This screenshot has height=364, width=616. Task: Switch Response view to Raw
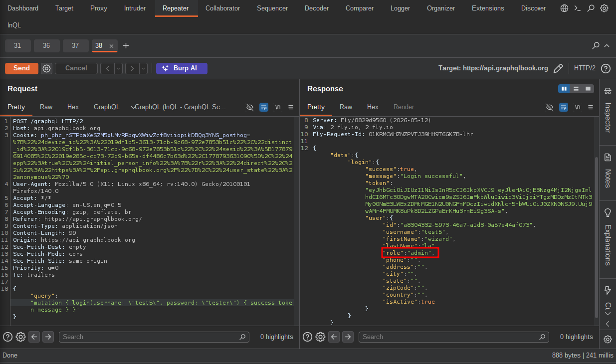346,107
